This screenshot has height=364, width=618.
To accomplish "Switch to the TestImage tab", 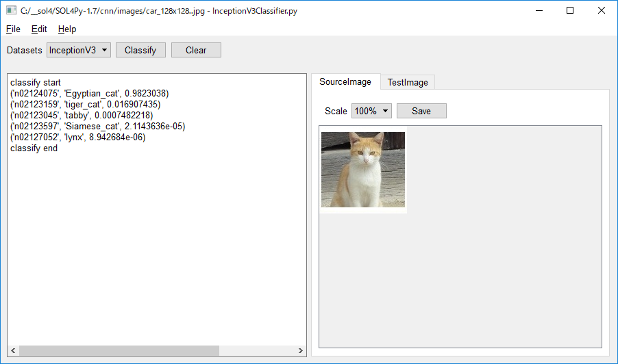I will tap(408, 82).
